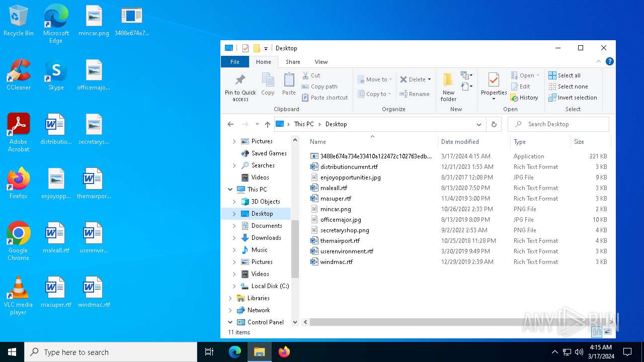This screenshot has height=362, width=644.
Task: Open the Open button dropdown arrow
Action: [x=538, y=75]
